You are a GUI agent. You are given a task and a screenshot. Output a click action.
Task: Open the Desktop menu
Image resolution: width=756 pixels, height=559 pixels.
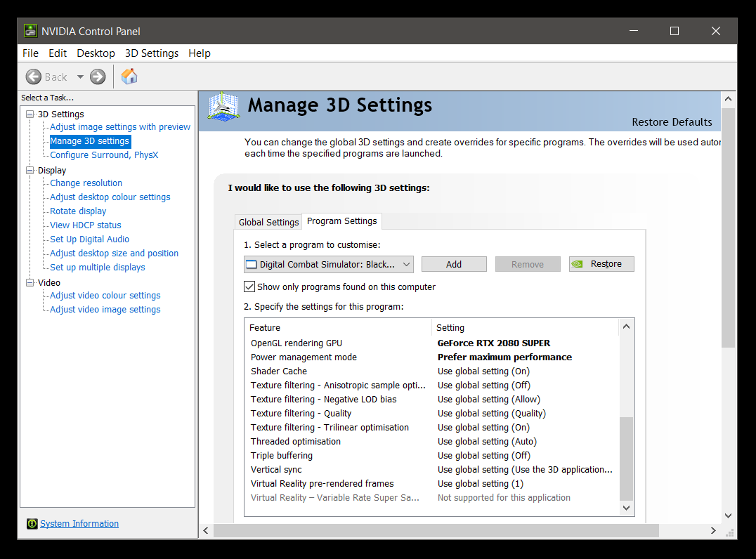[x=96, y=53]
